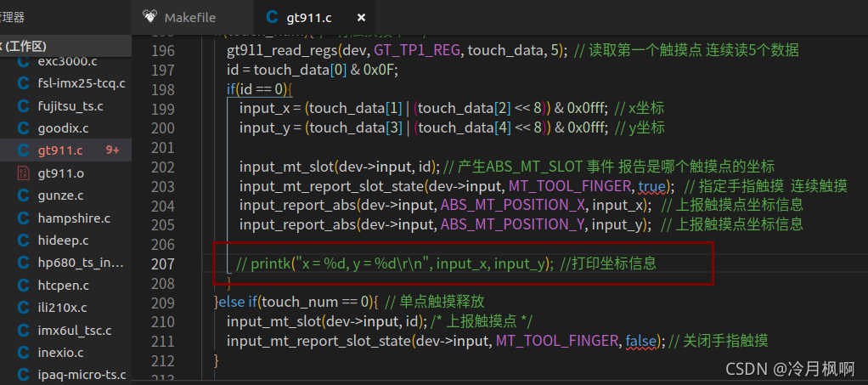The image size is (868, 385).
Task: Click C file icon beside inexio.c
Action: pyautogui.click(x=23, y=353)
